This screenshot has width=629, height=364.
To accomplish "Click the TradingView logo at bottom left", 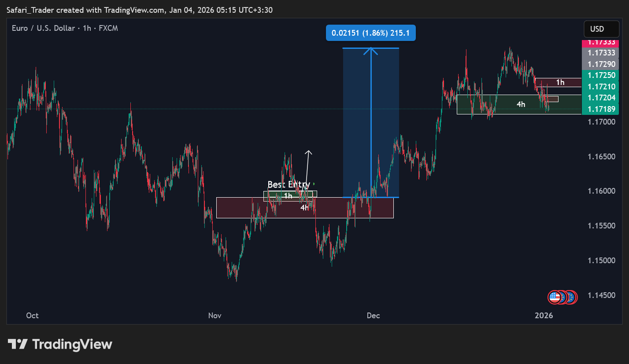I will coord(60,344).
